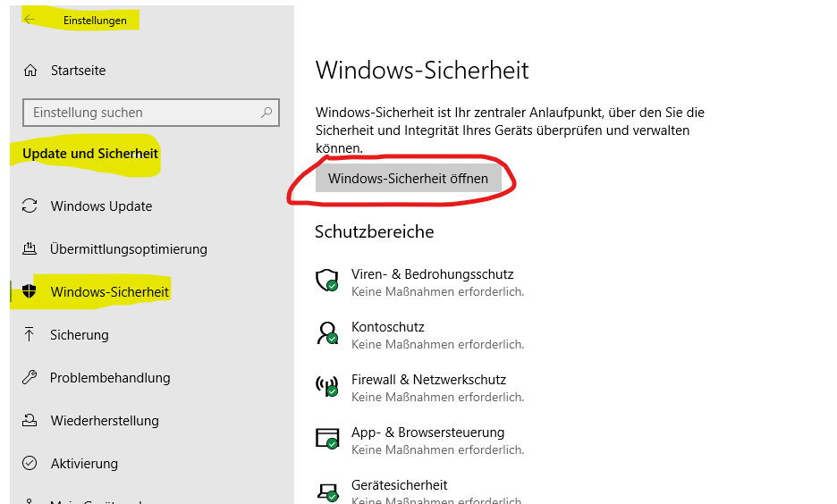Open the Startseite page
This screenshot has height=504, width=837.
point(78,71)
